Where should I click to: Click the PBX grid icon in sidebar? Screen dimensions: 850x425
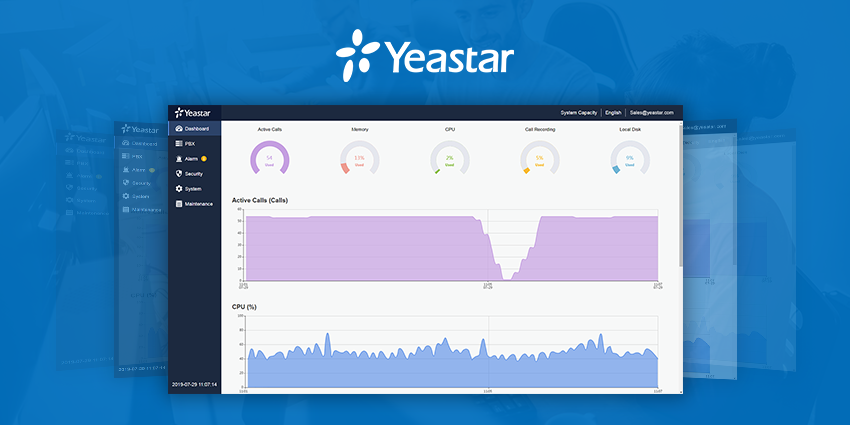point(179,144)
